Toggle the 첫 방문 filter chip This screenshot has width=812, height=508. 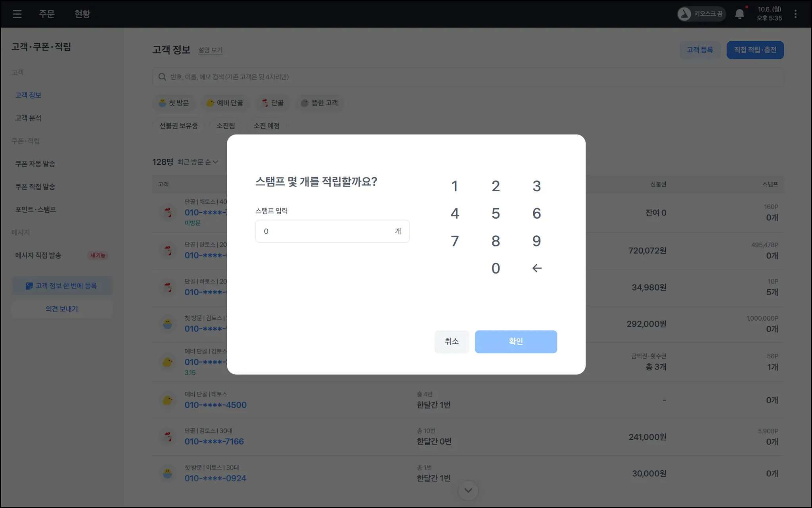pyautogui.click(x=174, y=103)
